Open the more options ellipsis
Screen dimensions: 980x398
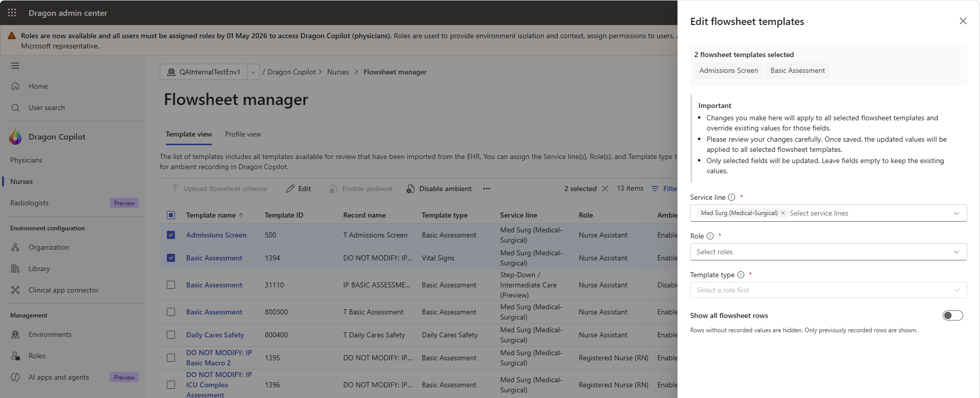pyautogui.click(x=487, y=189)
